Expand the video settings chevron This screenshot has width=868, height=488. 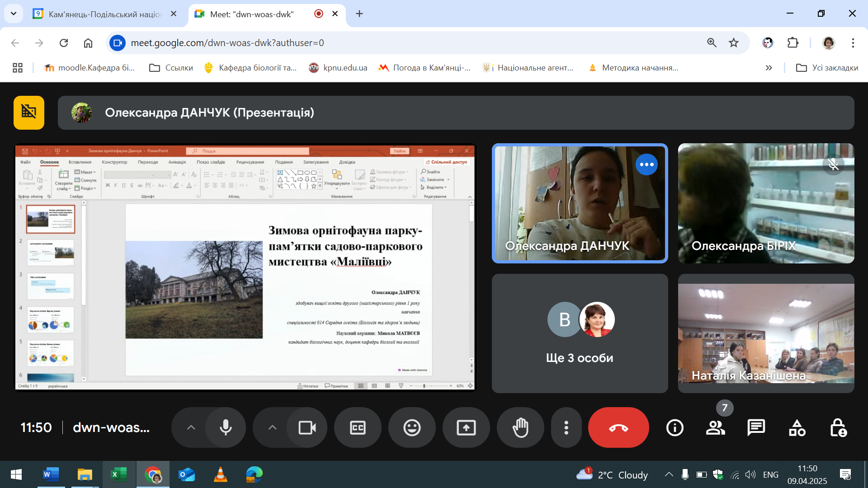[x=272, y=427]
